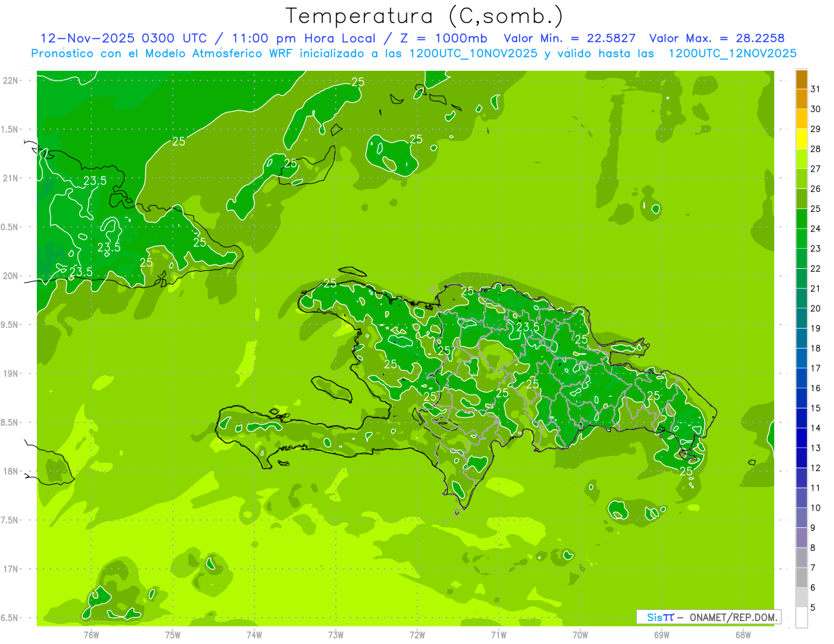Click the blue legend band between 16 and 17

[x=801, y=379]
